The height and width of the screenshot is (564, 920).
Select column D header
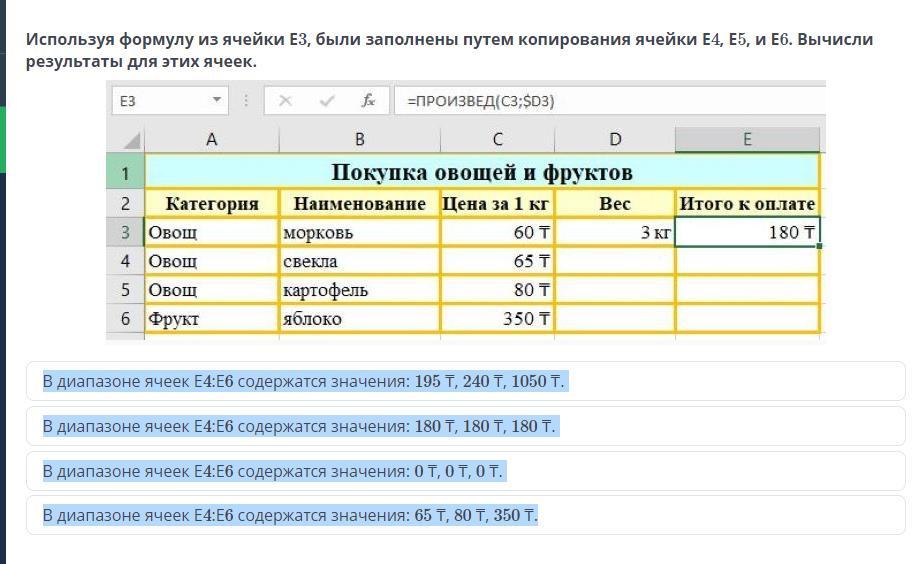(x=615, y=140)
